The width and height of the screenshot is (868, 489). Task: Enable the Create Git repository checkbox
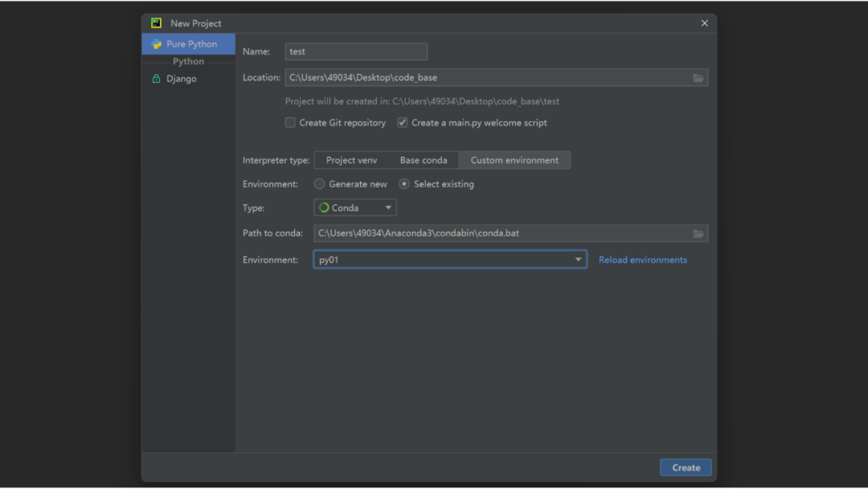(x=289, y=122)
